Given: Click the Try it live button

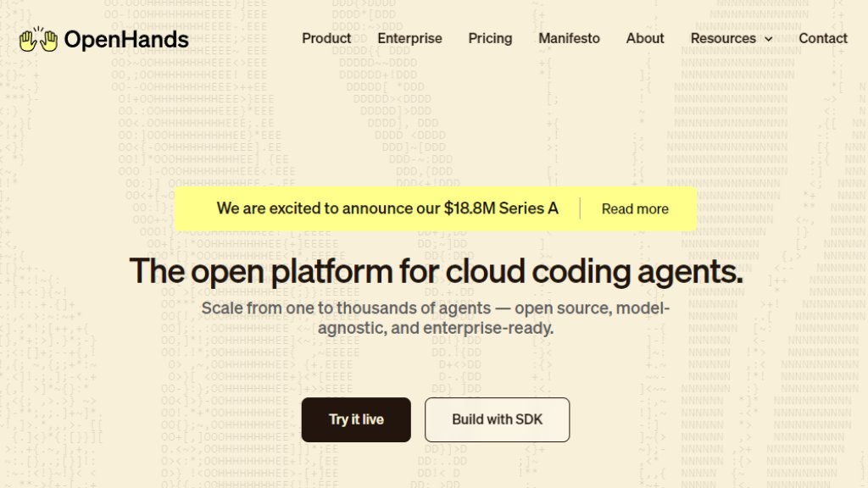Looking at the screenshot, I should pyautogui.click(x=356, y=419).
